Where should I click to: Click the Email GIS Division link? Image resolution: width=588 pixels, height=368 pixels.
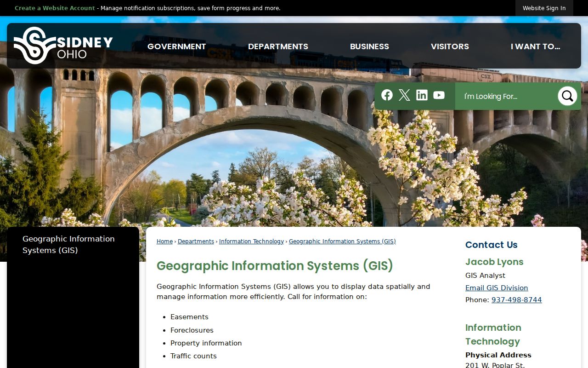[497, 288]
